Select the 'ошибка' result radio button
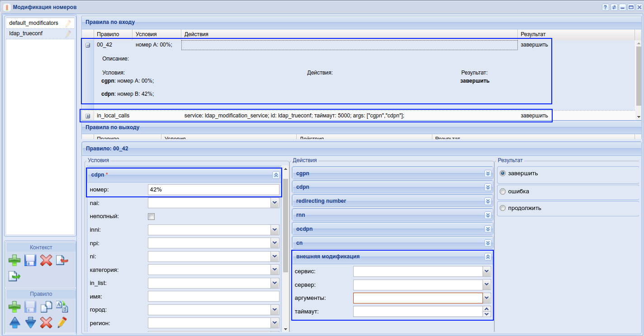 (502, 191)
